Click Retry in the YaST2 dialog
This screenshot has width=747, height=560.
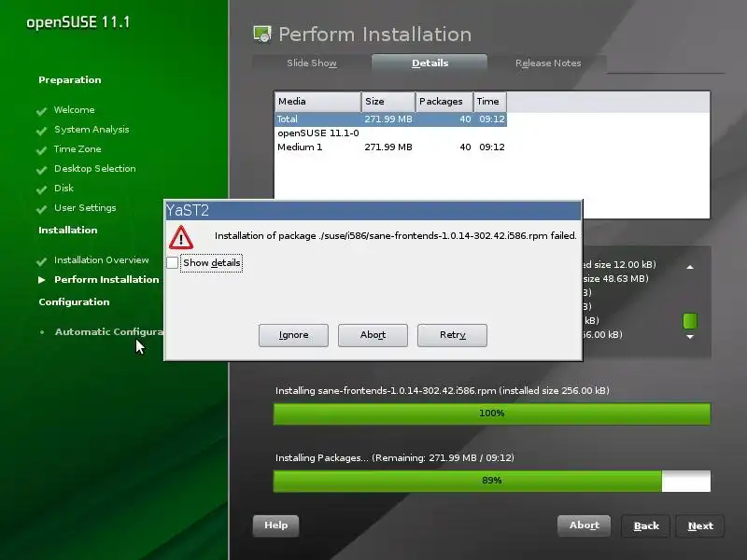click(x=452, y=335)
